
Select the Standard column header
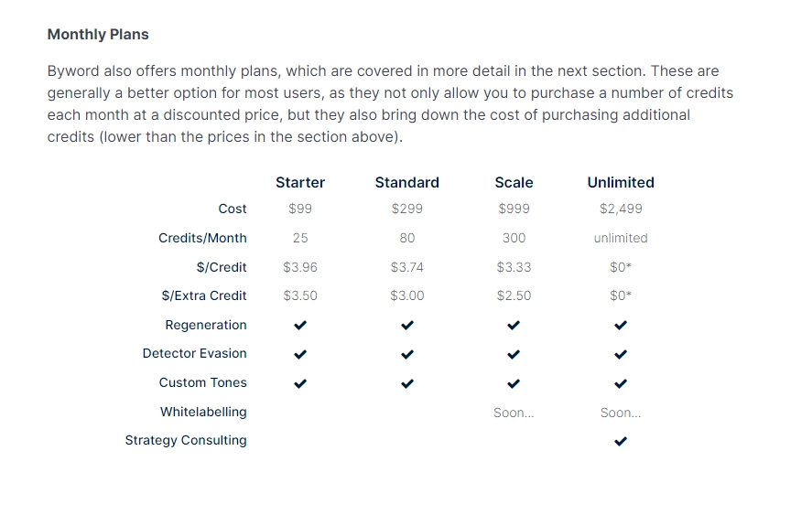tap(407, 182)
